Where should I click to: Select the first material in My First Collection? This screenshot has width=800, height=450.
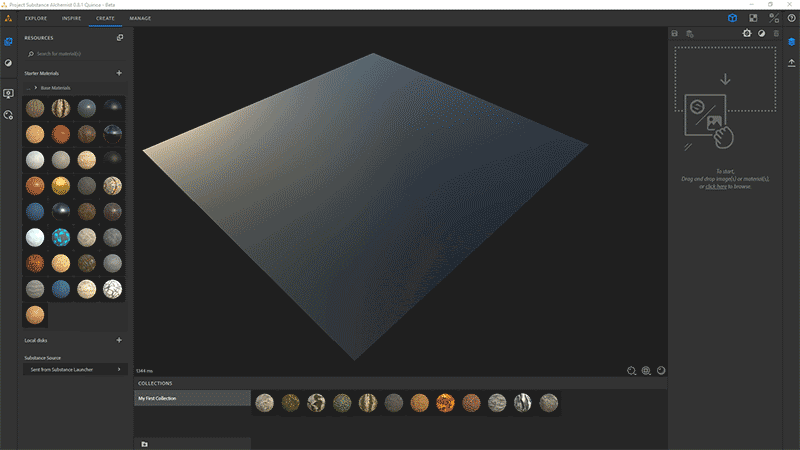click(x=265, y=403)
